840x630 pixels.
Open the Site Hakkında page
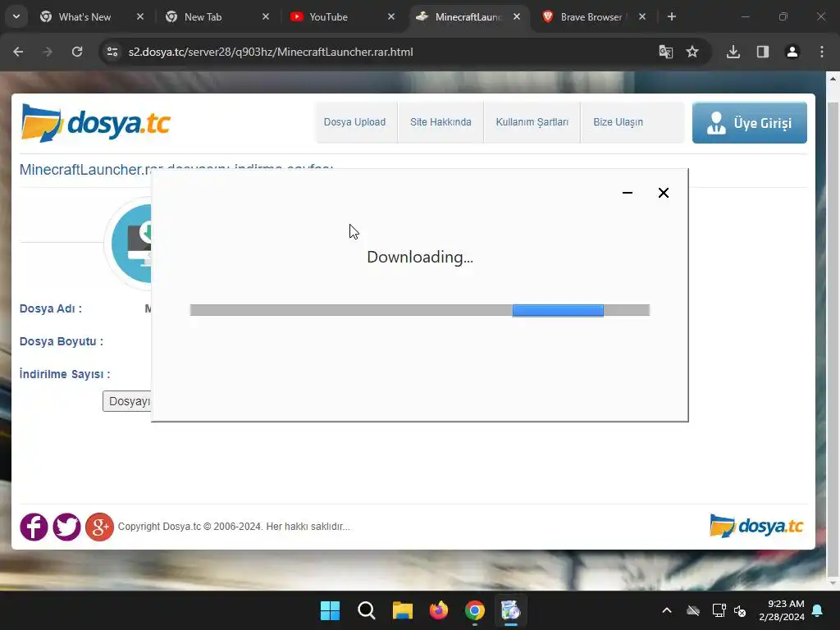(441, 122)
